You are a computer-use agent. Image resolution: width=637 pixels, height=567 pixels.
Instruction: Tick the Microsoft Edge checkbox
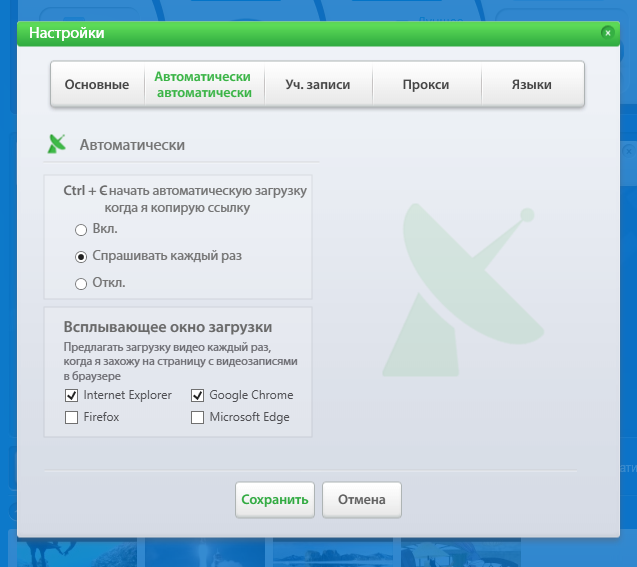[198, 417]
